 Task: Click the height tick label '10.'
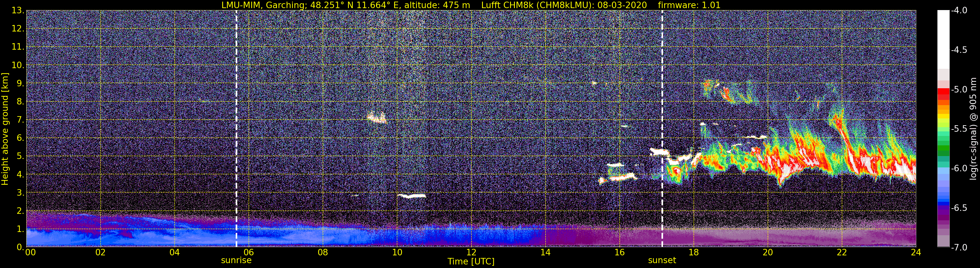click(x=18, y=65)
